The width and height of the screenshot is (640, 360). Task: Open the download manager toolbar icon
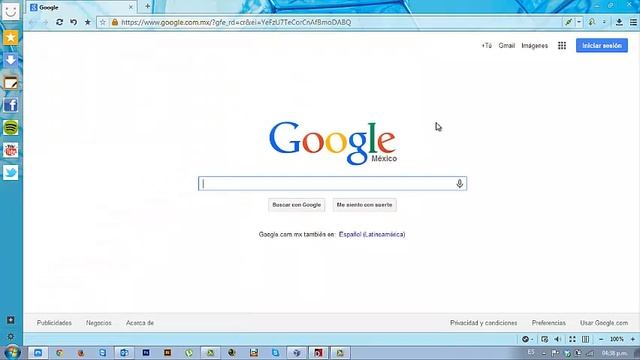pyautogui.click(x=619, y=22)
